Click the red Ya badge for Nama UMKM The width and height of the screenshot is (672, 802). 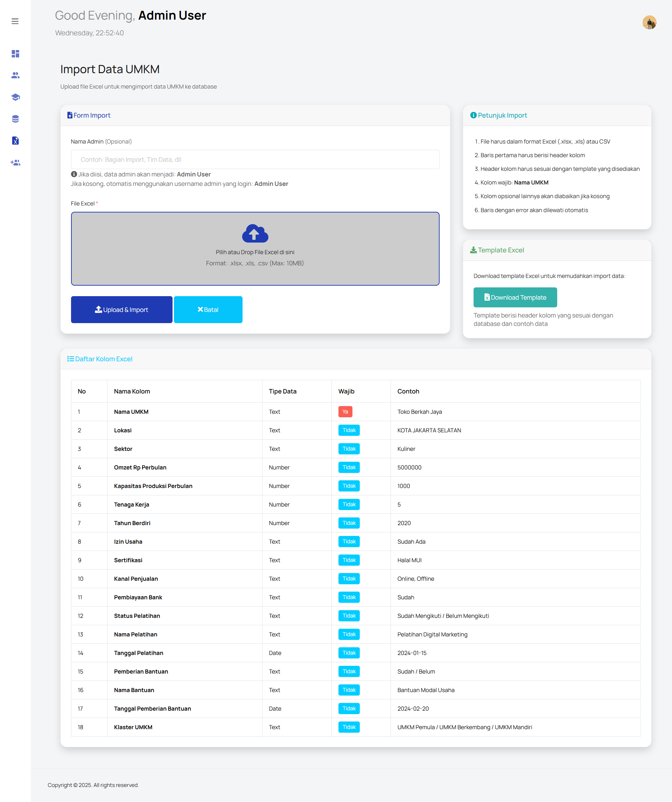point(345,412)
